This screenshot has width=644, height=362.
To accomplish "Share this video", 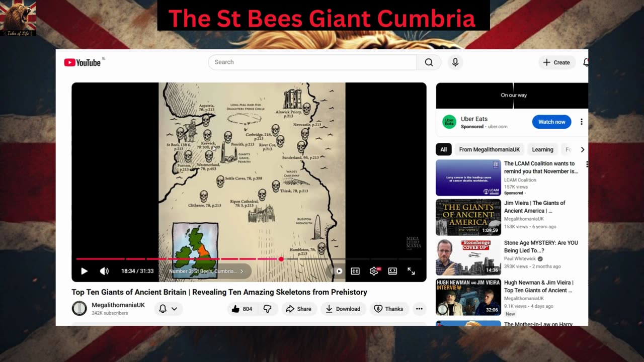I will pos(299,309).
